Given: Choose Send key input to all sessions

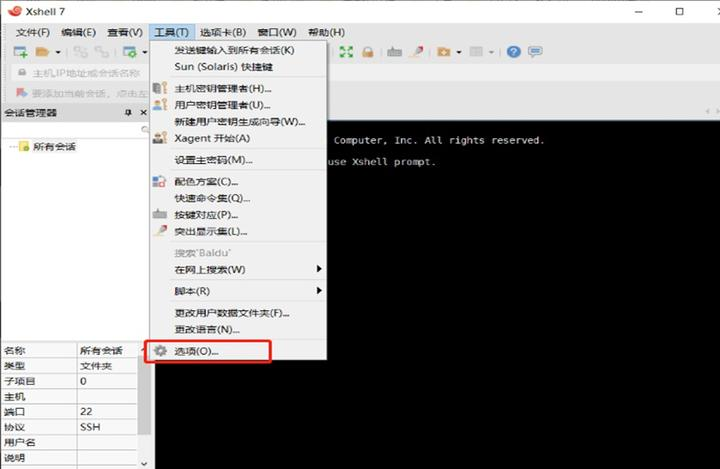Looking at the screenshot, I should [238, 50].
